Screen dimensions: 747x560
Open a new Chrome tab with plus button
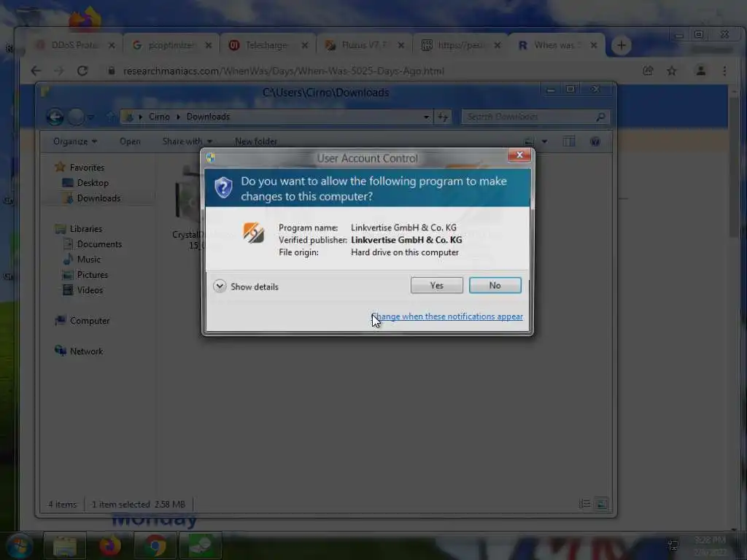(622, 45)
